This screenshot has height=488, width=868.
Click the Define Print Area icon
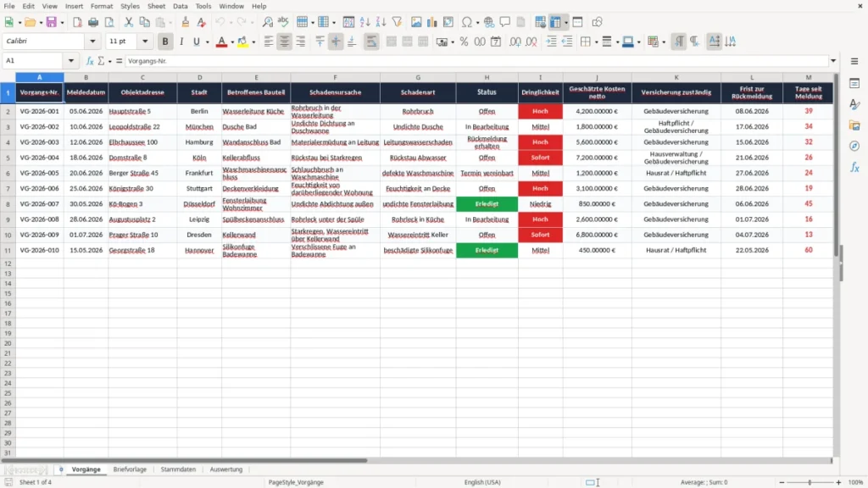tap(540, 22)
